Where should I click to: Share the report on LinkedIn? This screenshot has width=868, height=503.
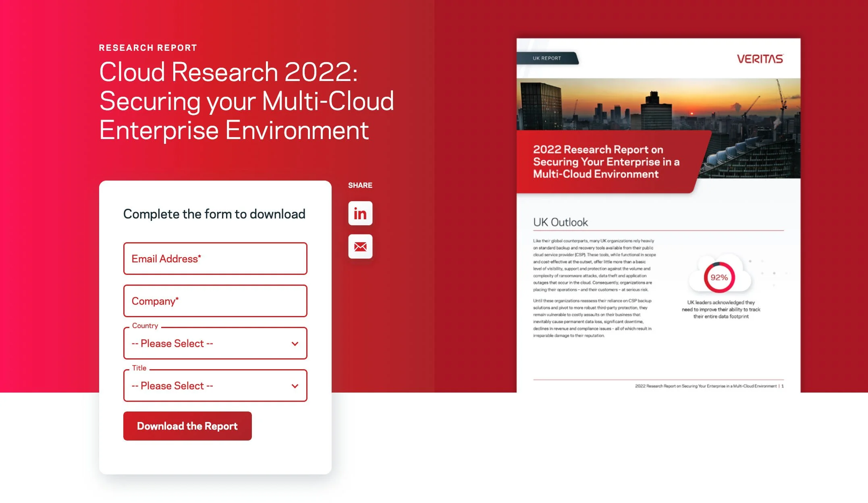360,213
